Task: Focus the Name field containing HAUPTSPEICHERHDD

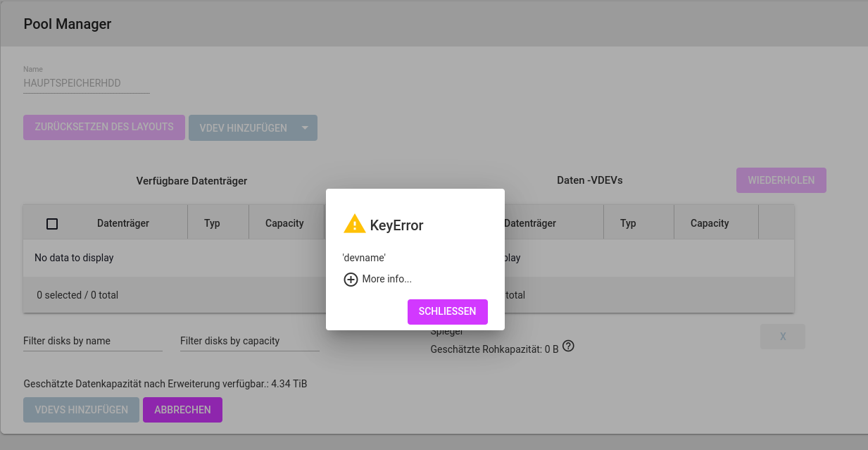Action: [x=86, y=83]
